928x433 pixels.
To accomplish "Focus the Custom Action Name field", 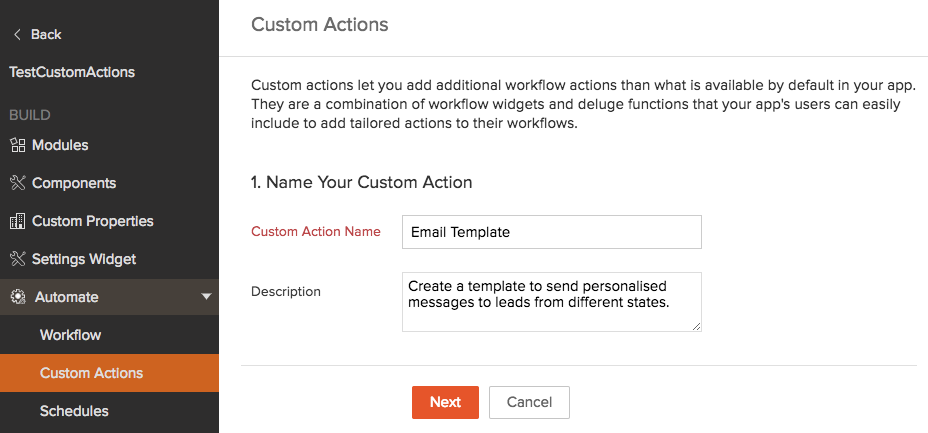I will pos(551,232).
